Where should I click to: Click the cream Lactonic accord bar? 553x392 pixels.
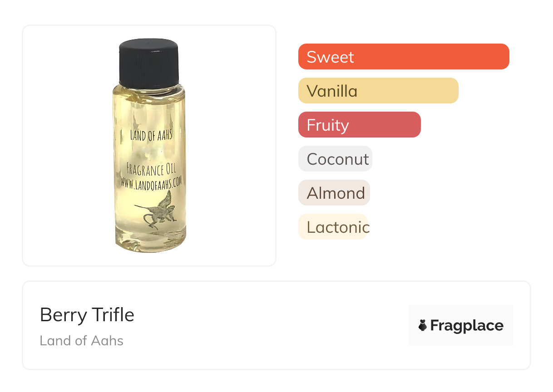[x=333, y=227]
